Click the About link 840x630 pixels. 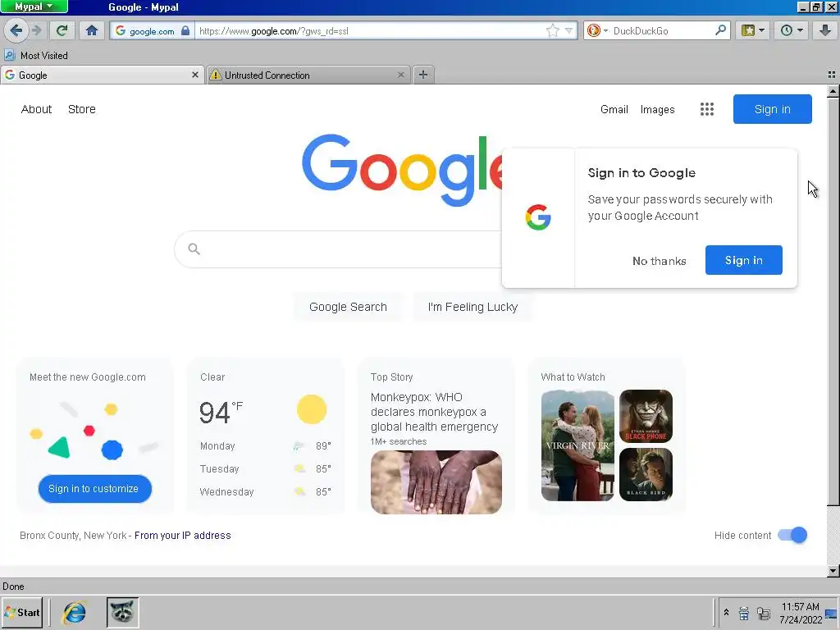point(36,109)
